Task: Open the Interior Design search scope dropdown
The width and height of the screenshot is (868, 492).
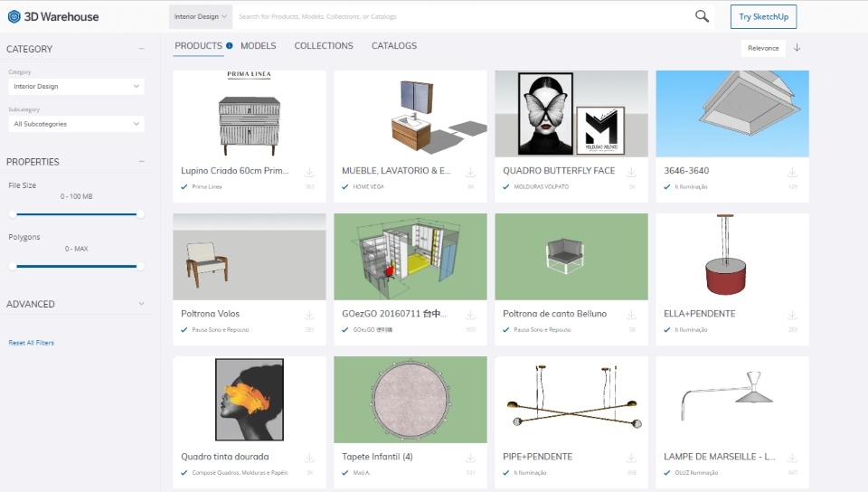Action: 201,16
